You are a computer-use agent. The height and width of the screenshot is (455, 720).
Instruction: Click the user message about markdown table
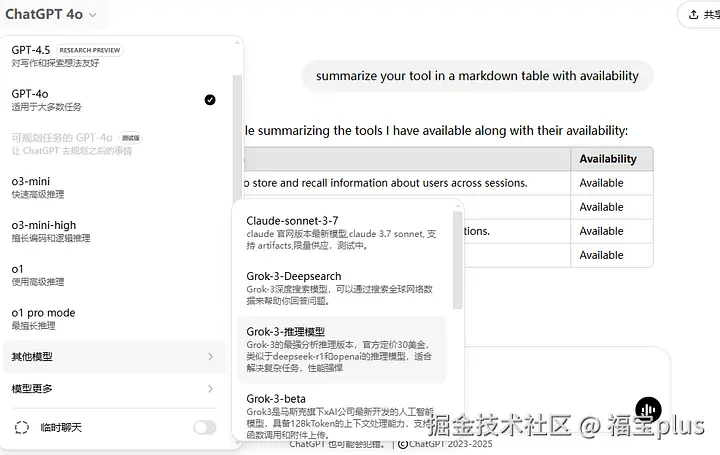pyautogui.click(x=477, y=76)
